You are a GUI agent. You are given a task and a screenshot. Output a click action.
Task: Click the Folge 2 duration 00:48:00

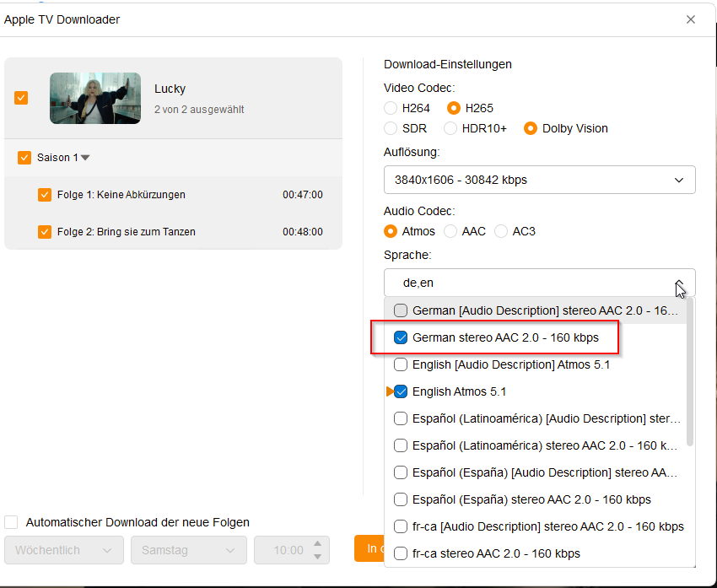[303, 232]
